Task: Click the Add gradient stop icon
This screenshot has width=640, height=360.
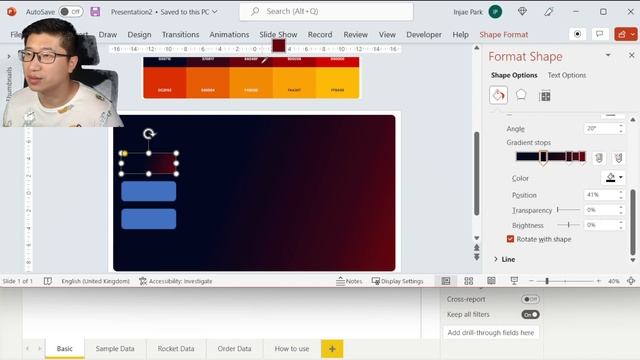Action: tap(599, 158)
